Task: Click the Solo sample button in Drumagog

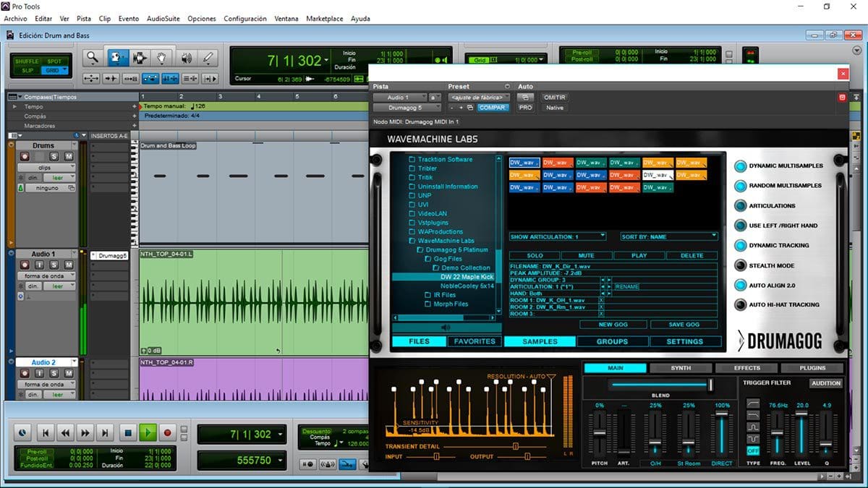Action: 535,255
